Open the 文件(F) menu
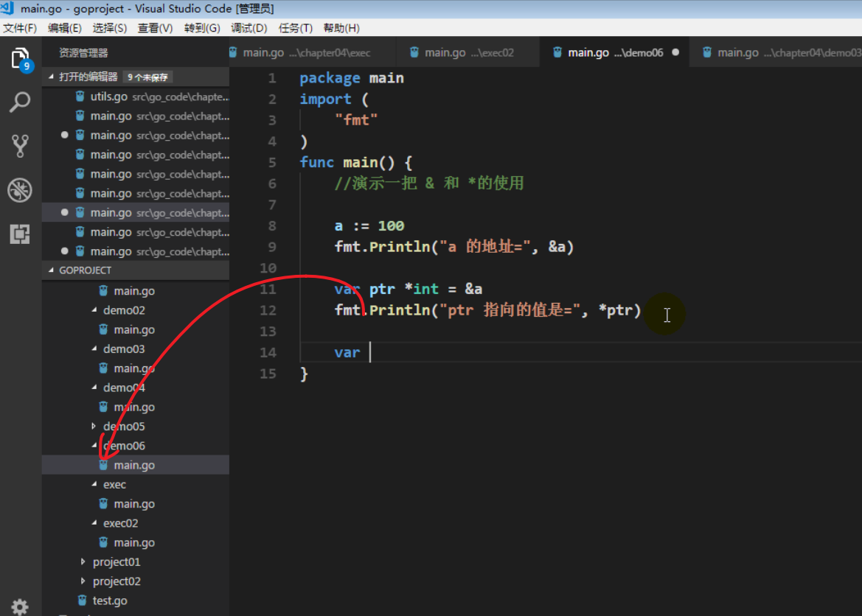Image resolution: width=862 pixels, height=616 pixels. (x=20, y=28)
